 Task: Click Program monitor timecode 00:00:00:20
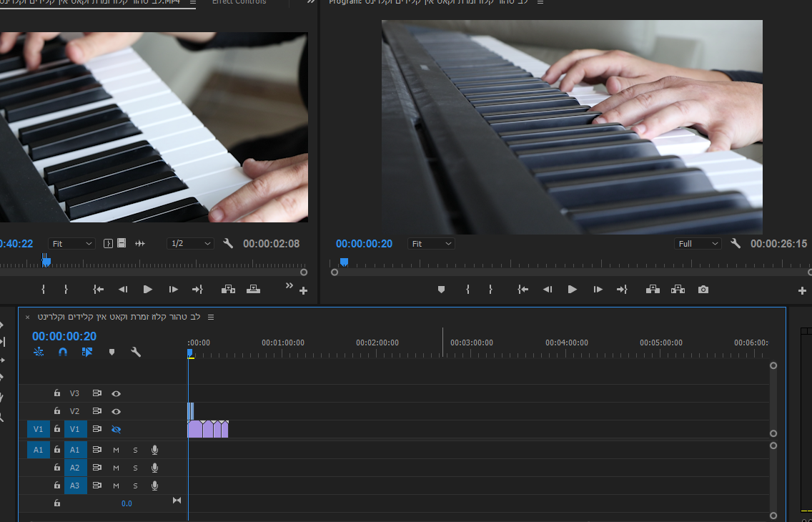click(364, 243)
